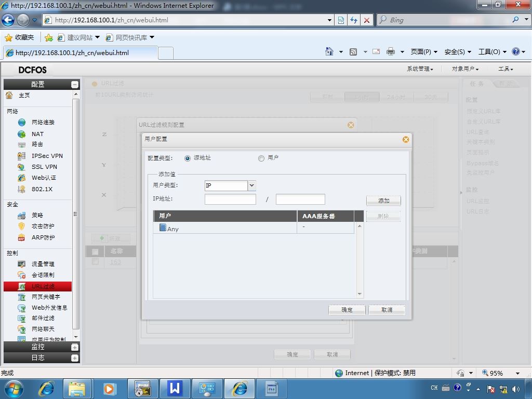Click the IE stop loading X button
Screen dimensions: 532x399
367,20
